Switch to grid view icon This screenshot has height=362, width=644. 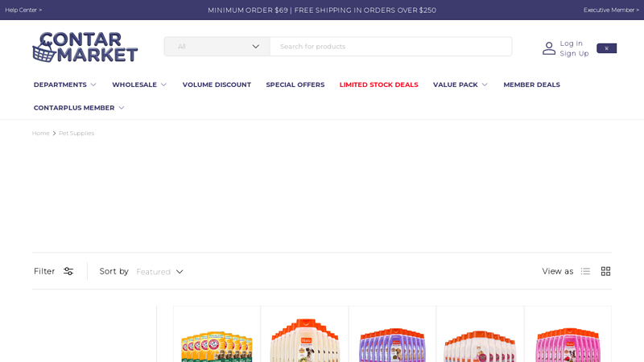pyautogui.click(x=605, y=271)
